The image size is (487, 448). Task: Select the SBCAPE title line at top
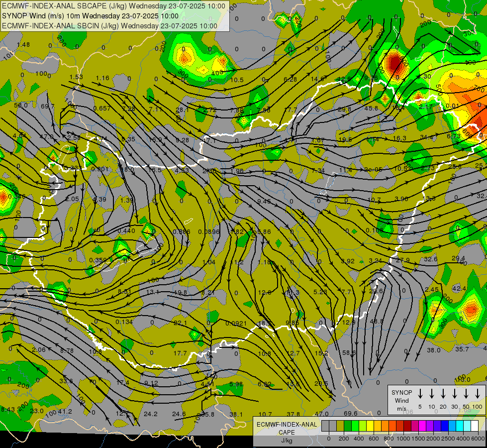click(113, 6)
